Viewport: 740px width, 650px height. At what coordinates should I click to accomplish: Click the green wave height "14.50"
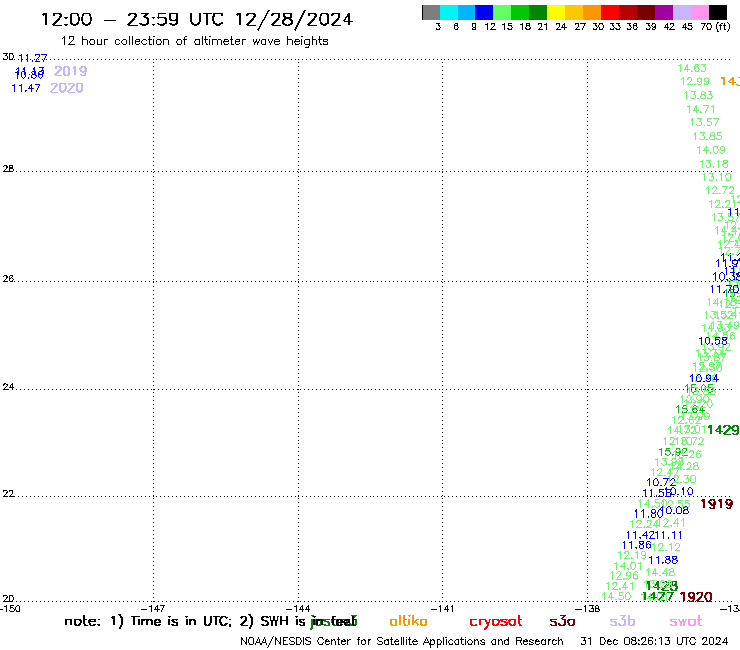click(616, 596)
